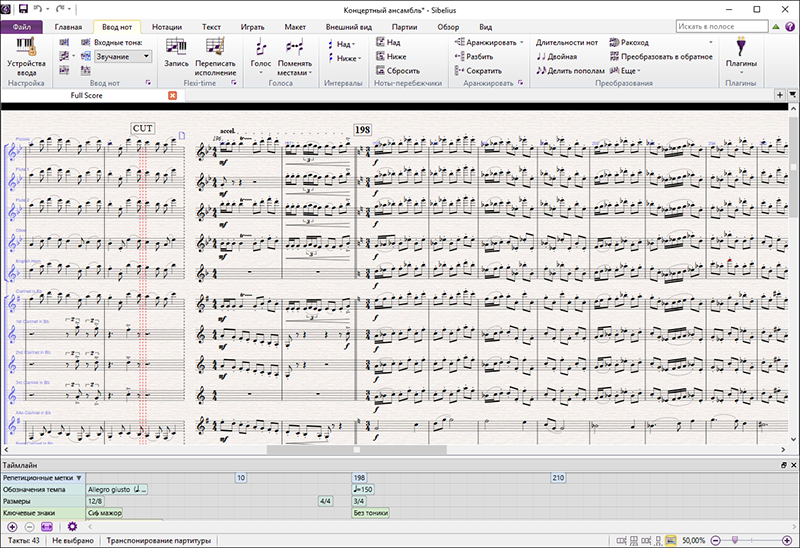
Task: Click timeline fit-to-width icon
Action: click(47, 527)
